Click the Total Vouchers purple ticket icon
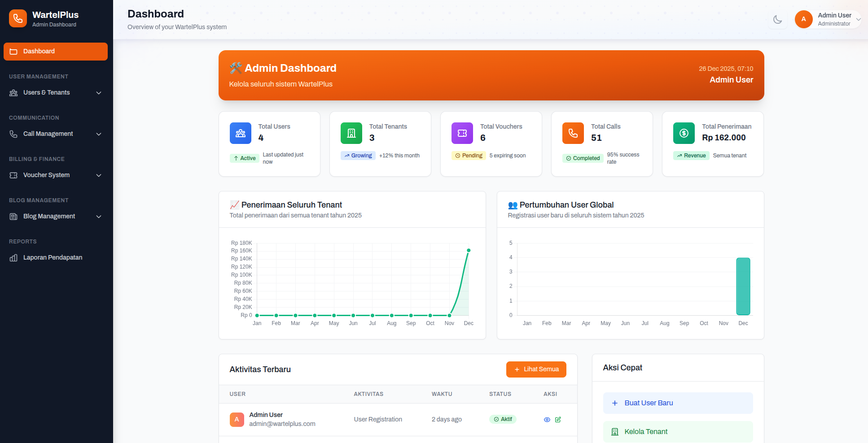Image resolution: width=868 pixels, height=443 pixels. (462, 133)
